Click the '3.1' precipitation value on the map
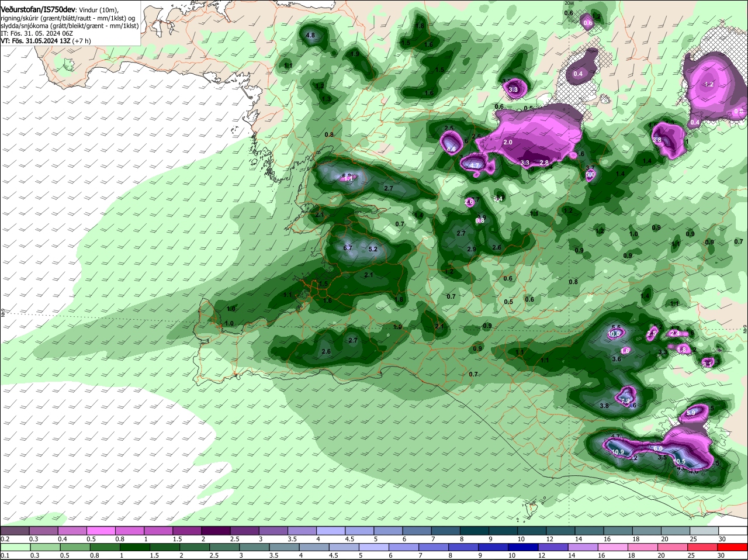Screen dimensions: 748x560 (708, 363)
